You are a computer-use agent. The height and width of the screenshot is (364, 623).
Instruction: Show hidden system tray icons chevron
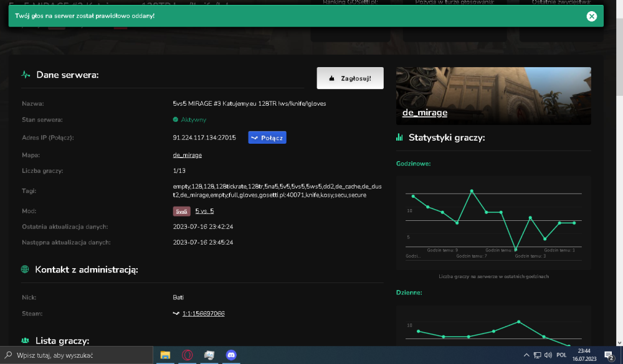point(526,355)
